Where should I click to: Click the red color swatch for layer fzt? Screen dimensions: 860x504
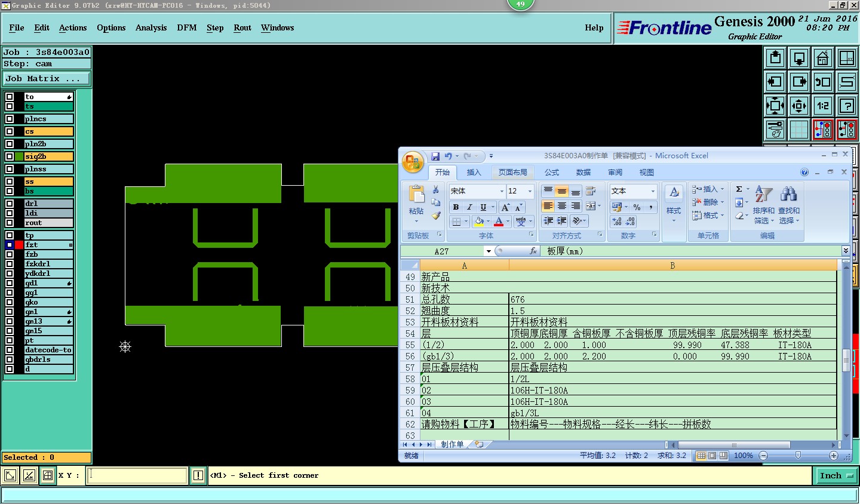click(19, 245)
